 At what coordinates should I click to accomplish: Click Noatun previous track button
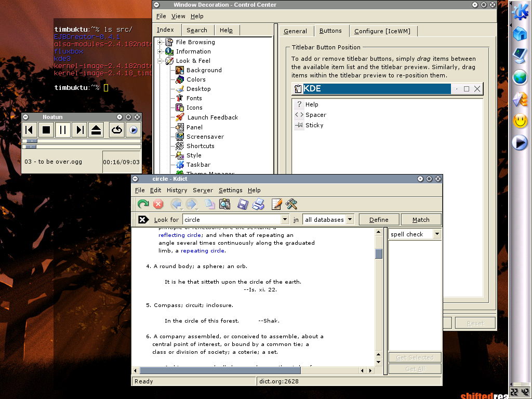pos(29,130)
